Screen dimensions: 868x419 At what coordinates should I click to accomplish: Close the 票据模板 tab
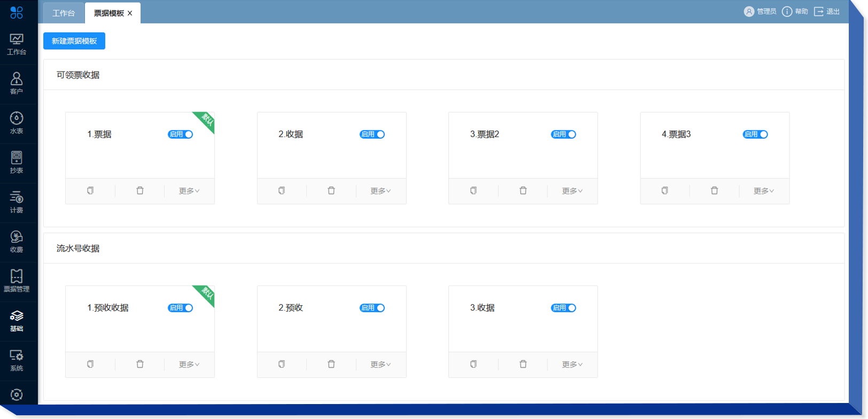click(x=130, y=13)
